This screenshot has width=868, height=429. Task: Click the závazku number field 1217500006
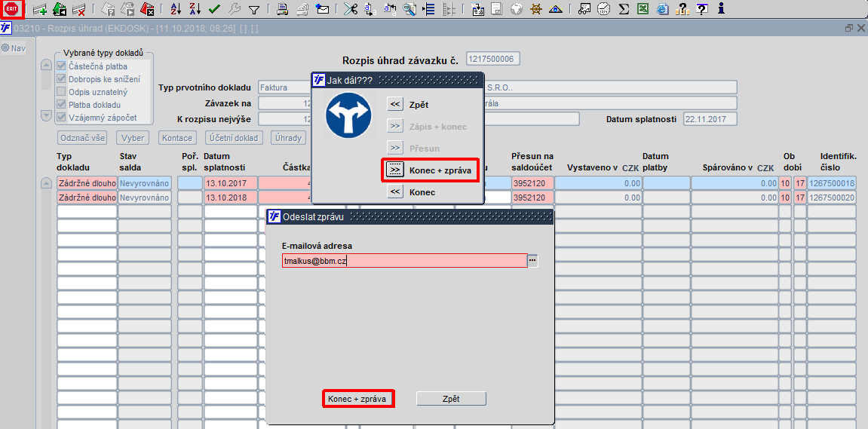[493, 59]
